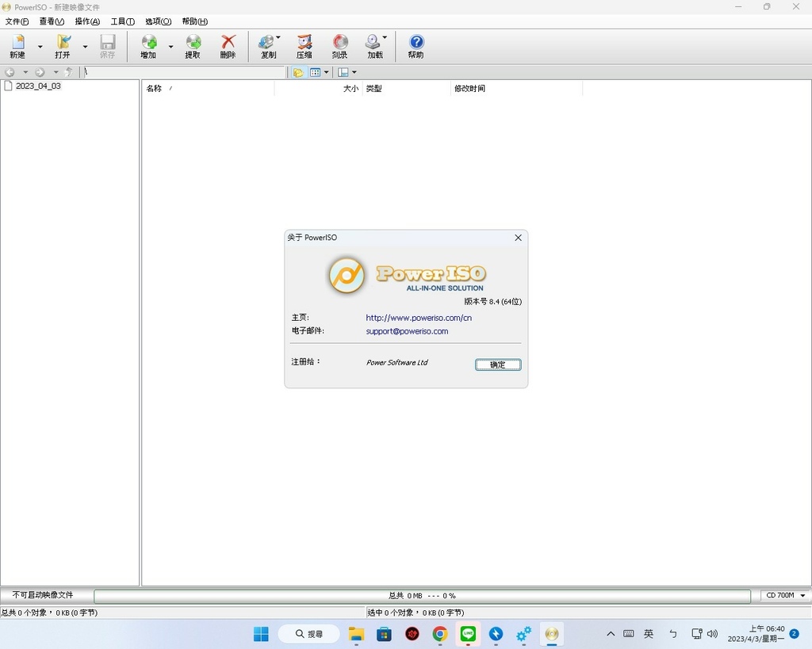Click the 新建 (New) toolbar icon
The width and height of the screenshot is (812, 649).
pos(17,46)
